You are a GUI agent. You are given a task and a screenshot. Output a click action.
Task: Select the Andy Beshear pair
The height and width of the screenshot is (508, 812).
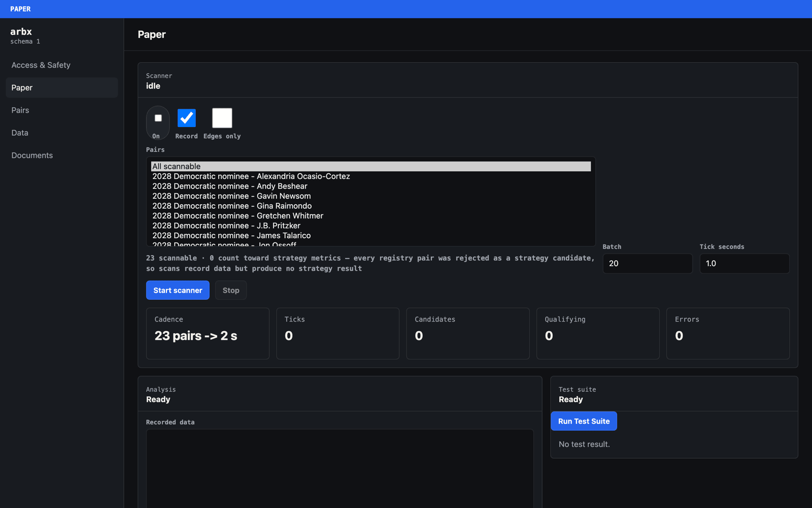(x=371, y=186)
